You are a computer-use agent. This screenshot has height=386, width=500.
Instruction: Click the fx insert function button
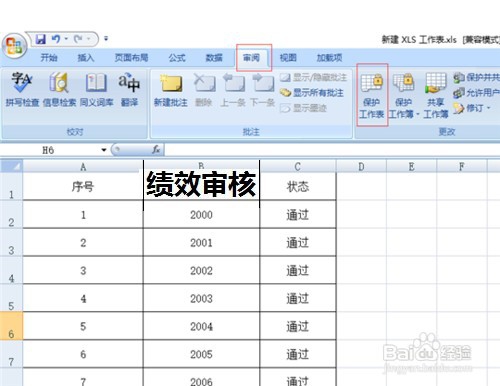point(156,150)
